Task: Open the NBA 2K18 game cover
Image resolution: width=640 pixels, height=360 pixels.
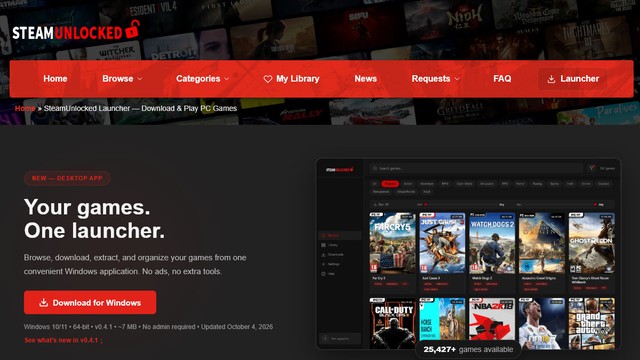Action: 492,319
